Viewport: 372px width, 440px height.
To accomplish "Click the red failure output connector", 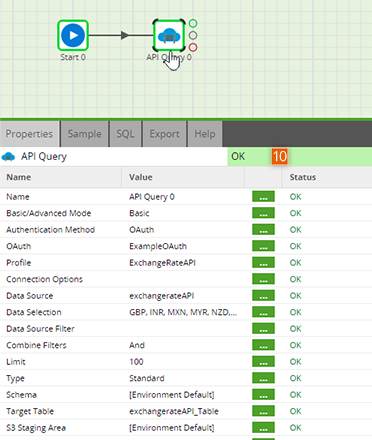I will [193, 47].
